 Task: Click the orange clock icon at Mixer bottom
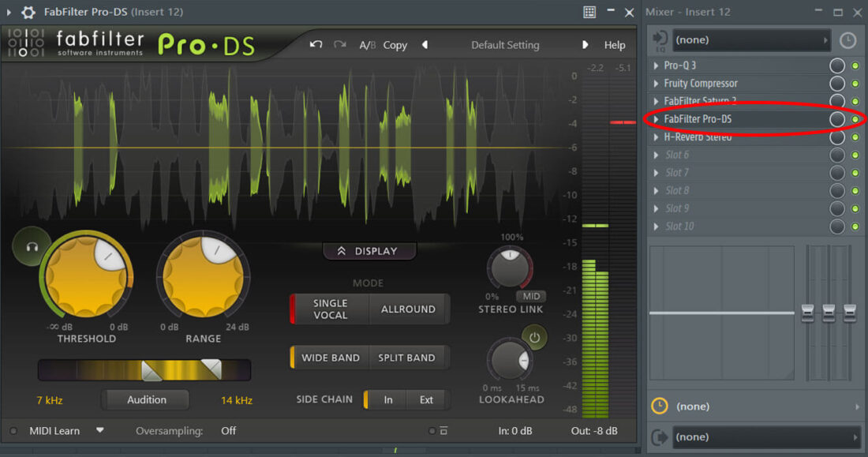[660, 406]
